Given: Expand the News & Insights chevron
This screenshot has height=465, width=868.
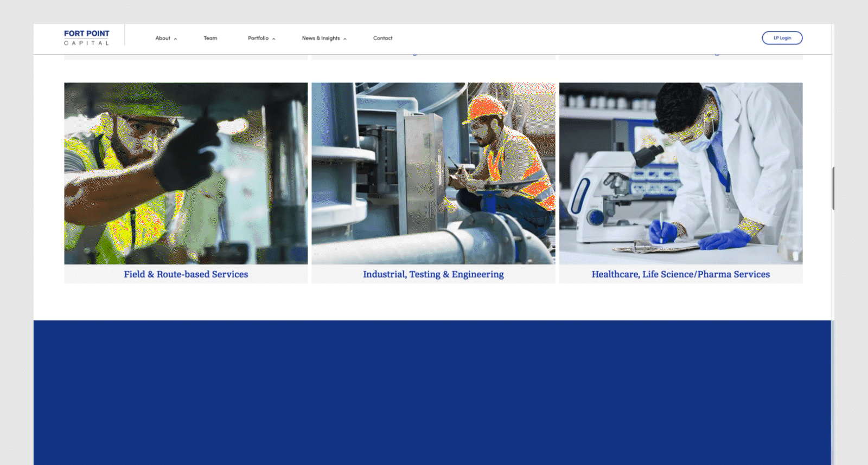Looking at the screenshot, I should (344, 38).
